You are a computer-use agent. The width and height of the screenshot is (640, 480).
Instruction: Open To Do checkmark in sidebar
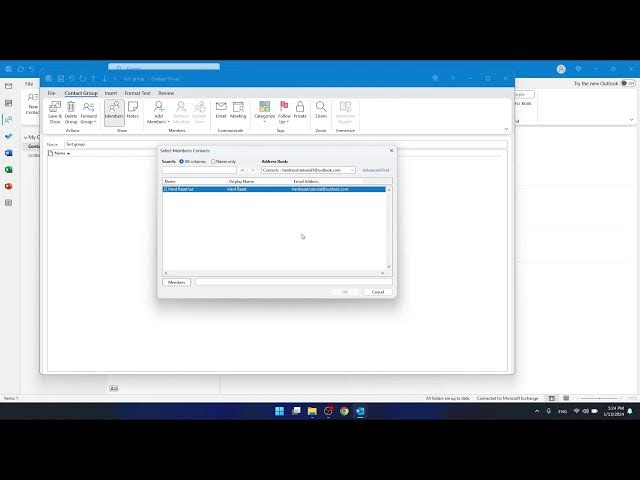point(9,136)
